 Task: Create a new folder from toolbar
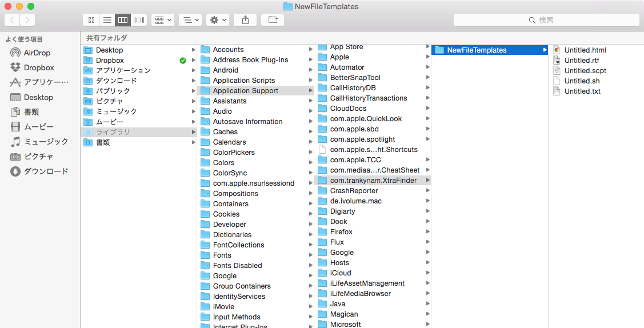point(273,20)
